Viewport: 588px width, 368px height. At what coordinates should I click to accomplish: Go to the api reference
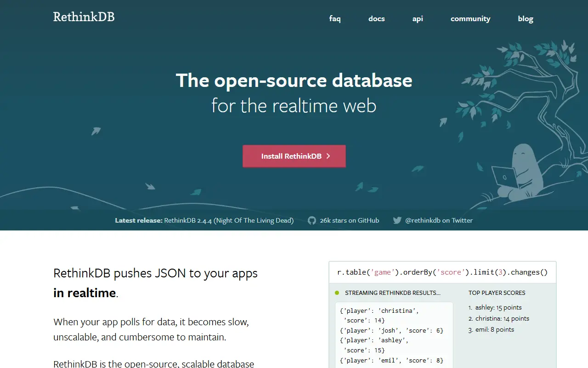[x=418, y=19]
